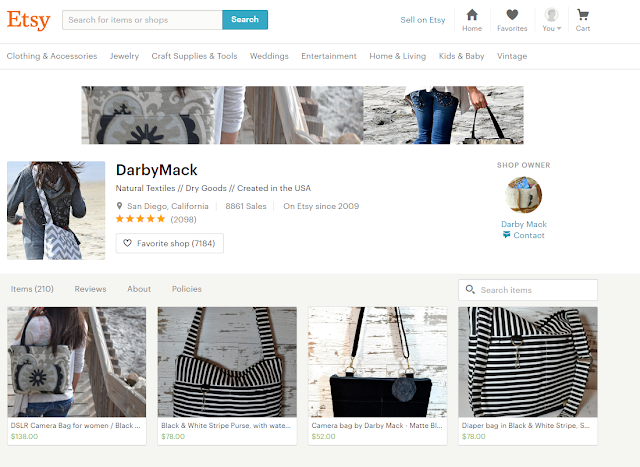This screenshot has height=467, width=640.
Task: Click the 'Natural Textiles // Dry Goods' tagline
Action: click(x=213, y=188)
